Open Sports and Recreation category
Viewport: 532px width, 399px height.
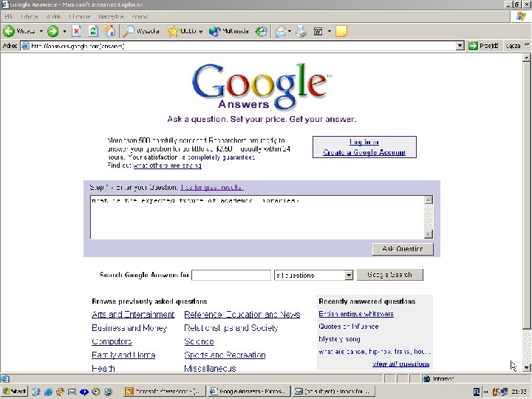pyautogui.click(x=225, y=355)
